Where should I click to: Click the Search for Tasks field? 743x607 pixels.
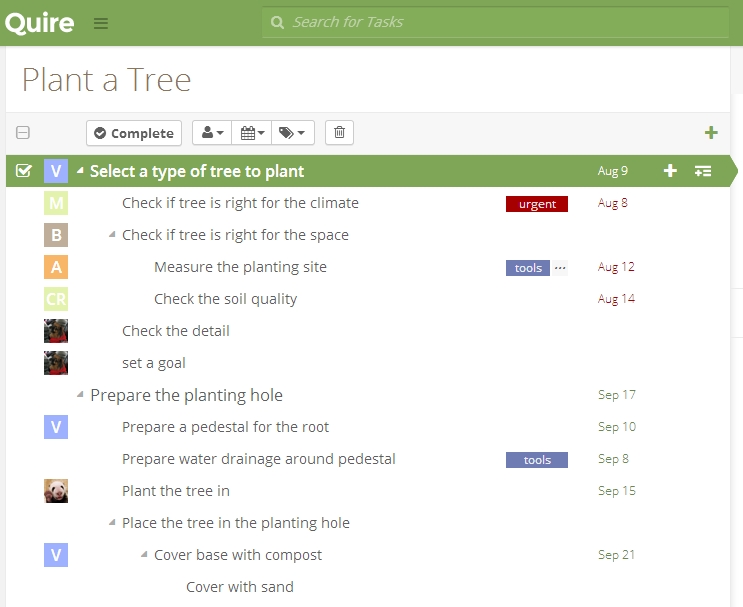(495, 22)
